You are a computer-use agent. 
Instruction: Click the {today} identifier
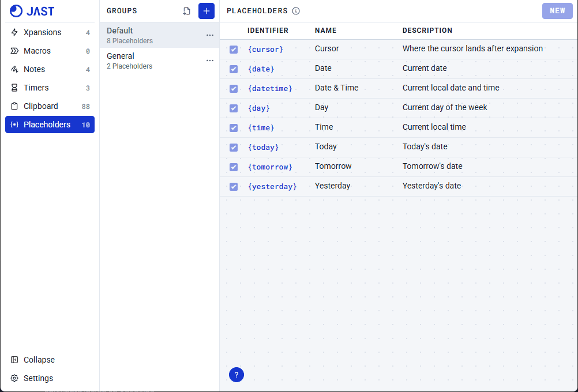point(263,148)
